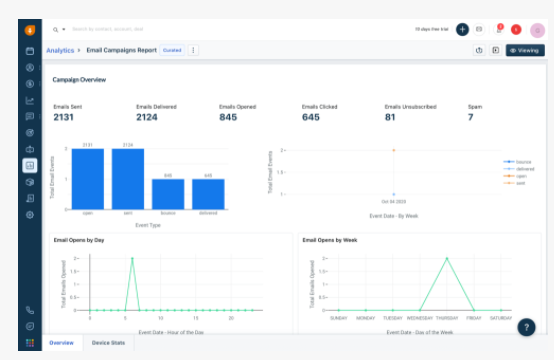The width and height of the screenshot is (554, 360).
Task: Open Deals via the dollar sidebar icon
Action: coord(30,84)
